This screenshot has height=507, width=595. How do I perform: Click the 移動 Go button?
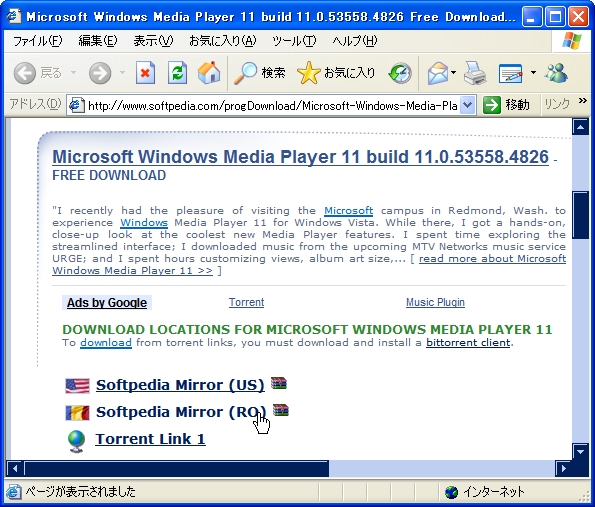506,105
